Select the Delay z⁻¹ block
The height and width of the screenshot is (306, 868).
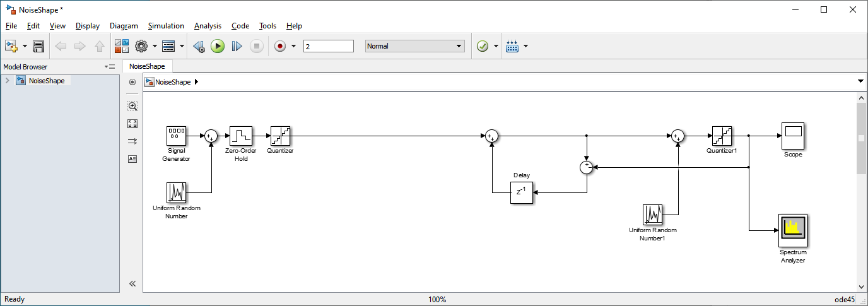point(522,192)
